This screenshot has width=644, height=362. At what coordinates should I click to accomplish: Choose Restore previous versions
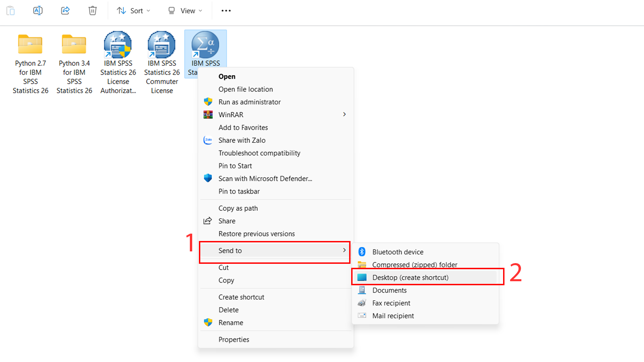pos(275,234)
